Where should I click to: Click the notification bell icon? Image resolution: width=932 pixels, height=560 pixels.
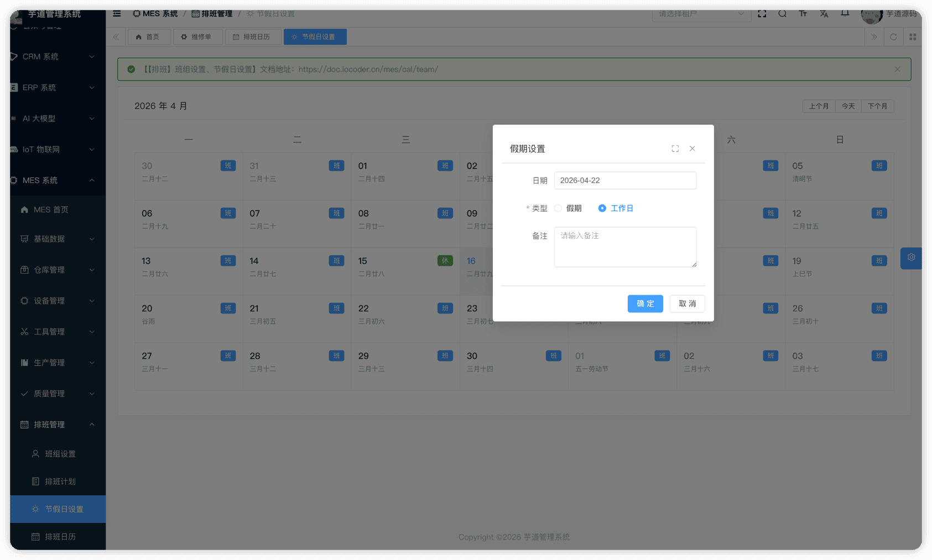pos(845,14)
